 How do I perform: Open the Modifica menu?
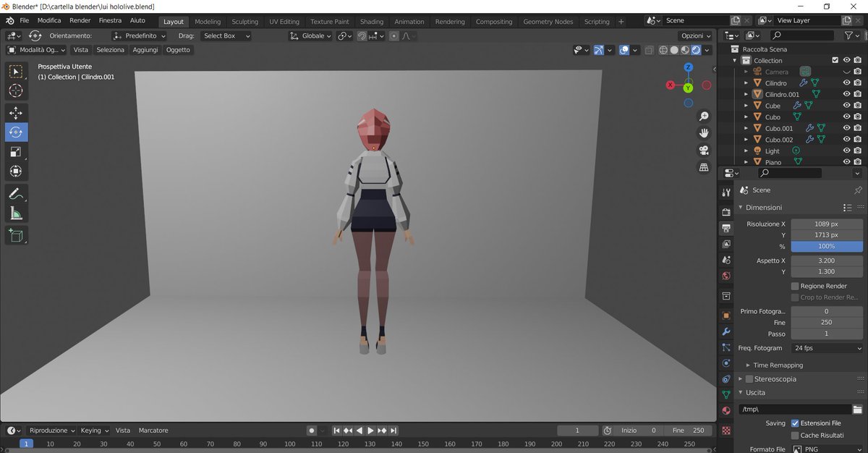pyautogui.click(x=49, y=21)
